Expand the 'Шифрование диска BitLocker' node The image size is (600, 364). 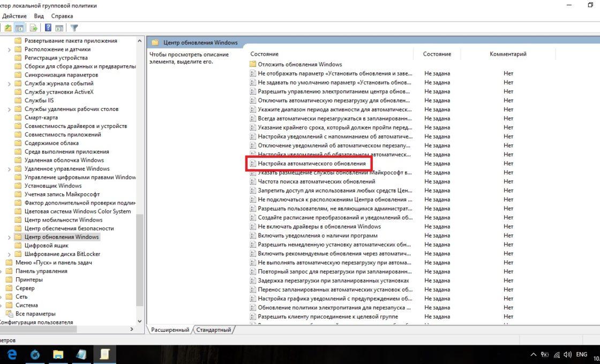pos(9,254)
